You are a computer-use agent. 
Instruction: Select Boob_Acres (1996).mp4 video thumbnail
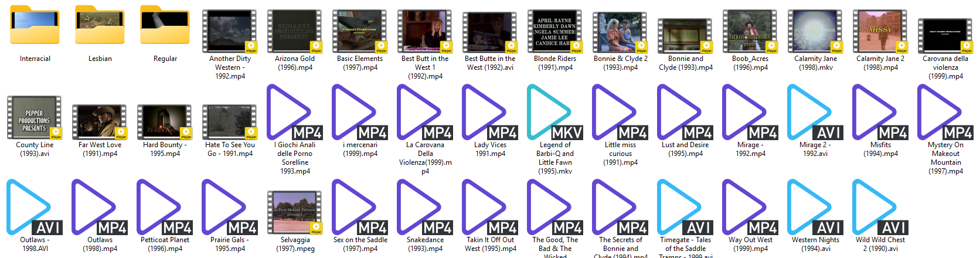(x=750, y=31)
